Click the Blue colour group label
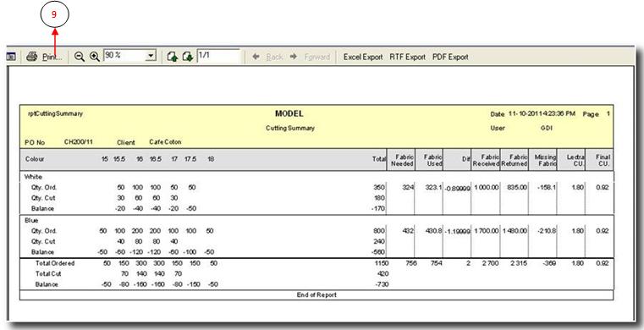The width and height of the screenshot is (644, 330). (31, 220)
